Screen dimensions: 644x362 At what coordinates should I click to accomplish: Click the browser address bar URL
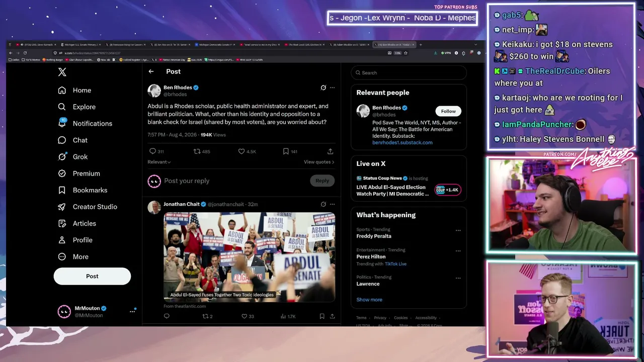pos(93,53)
